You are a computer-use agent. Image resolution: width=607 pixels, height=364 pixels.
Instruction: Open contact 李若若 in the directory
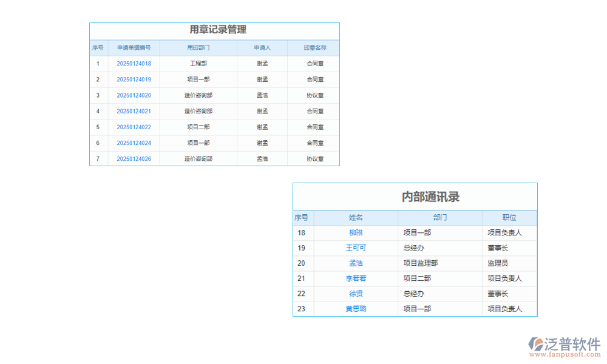tap(356, 278)
